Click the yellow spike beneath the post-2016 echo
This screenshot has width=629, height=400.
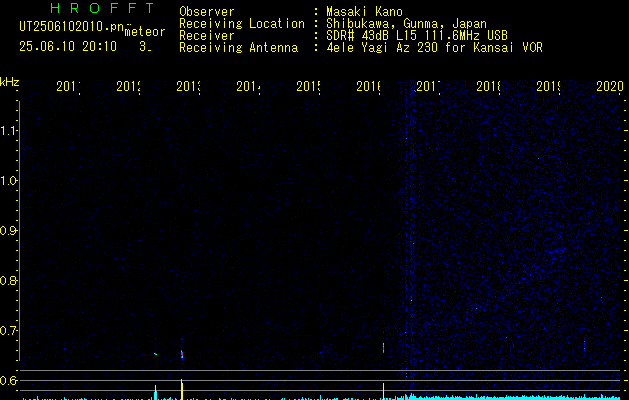tap(383, 391)
